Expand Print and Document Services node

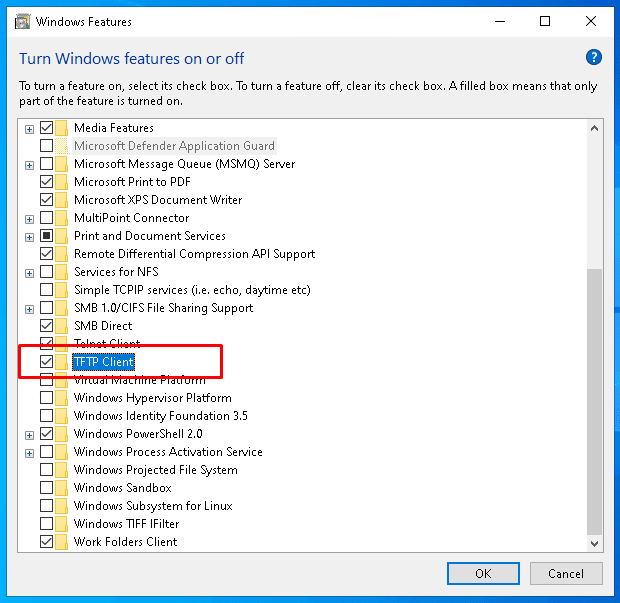click(29, 237)
